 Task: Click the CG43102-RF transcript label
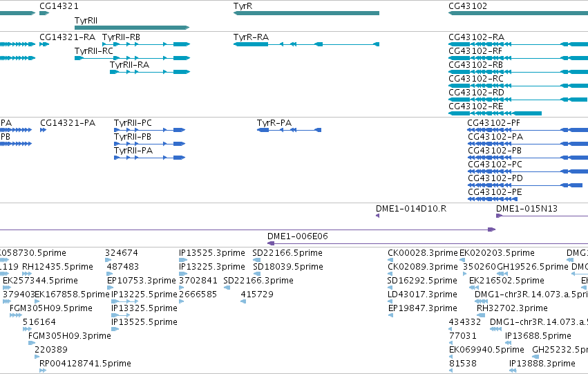(x=475, y=51)
